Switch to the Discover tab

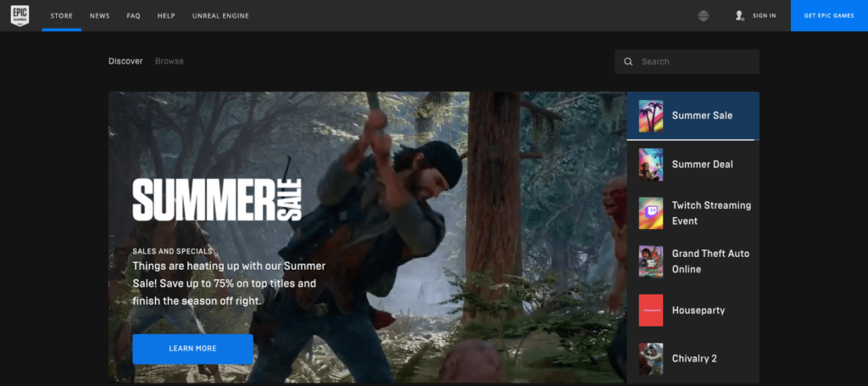pos(125,61)
